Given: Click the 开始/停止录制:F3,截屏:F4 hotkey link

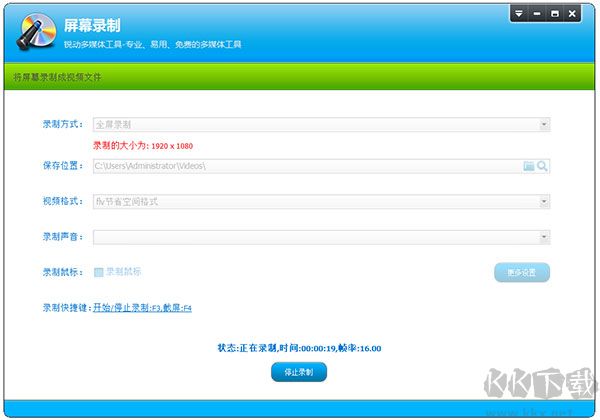Looking at the screenshot, I should (x=142, y=308).
